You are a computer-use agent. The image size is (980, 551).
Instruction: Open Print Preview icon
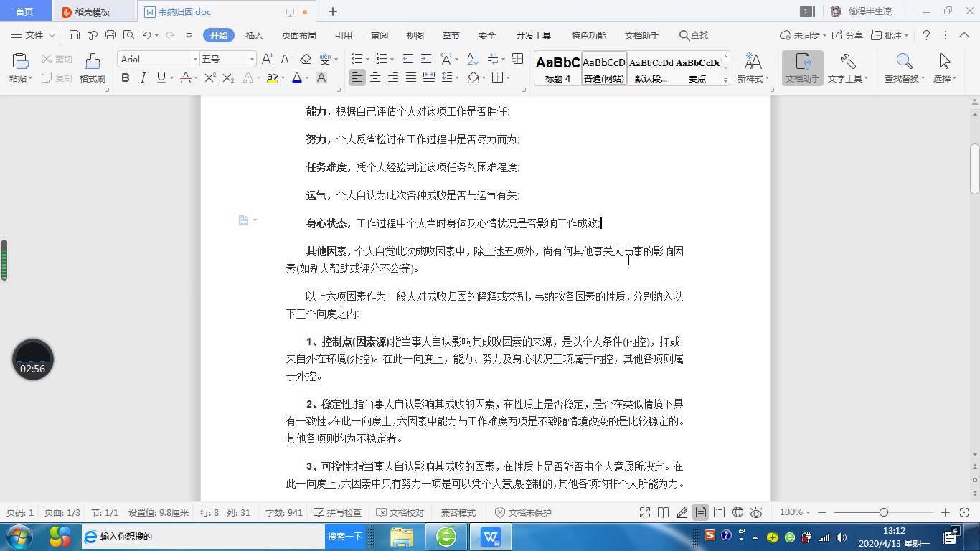128,35
